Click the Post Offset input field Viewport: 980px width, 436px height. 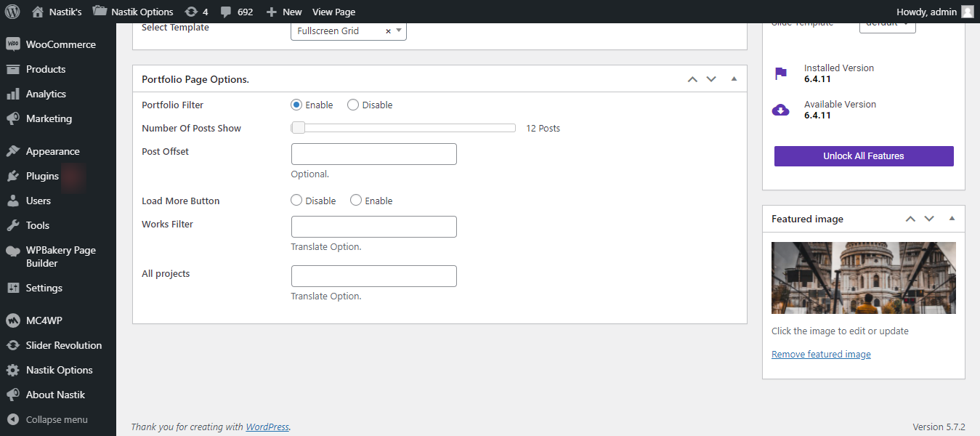point(373,154)
